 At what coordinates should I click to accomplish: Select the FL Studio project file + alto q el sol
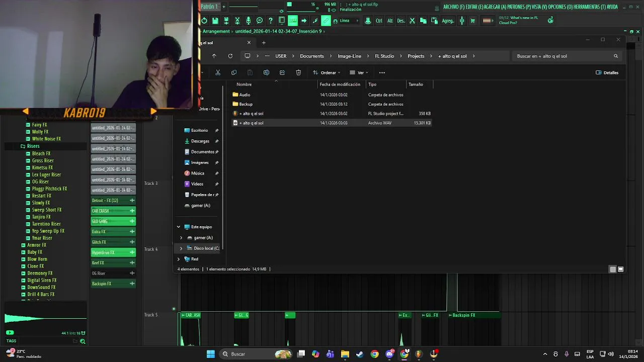(x=332, y=114)
